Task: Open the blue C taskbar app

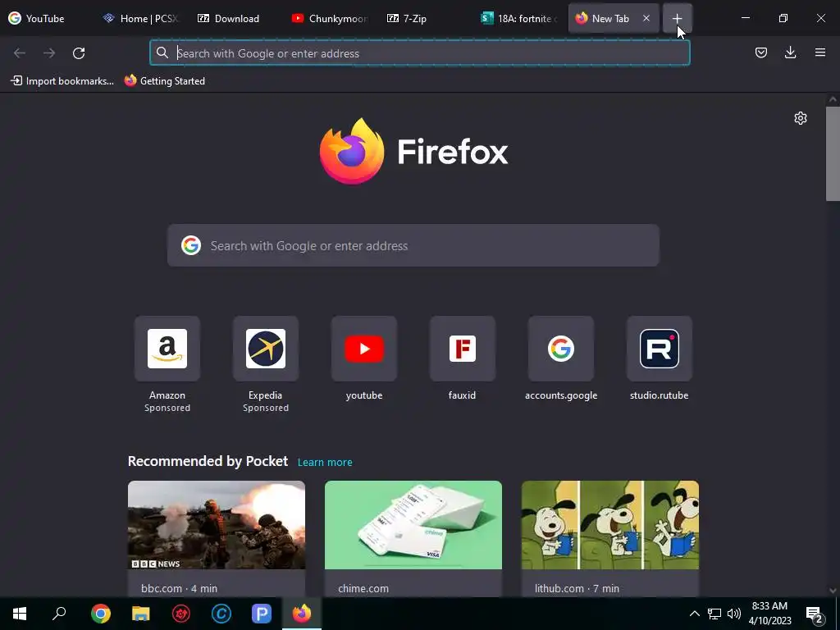Action: [x=221, y=614]
